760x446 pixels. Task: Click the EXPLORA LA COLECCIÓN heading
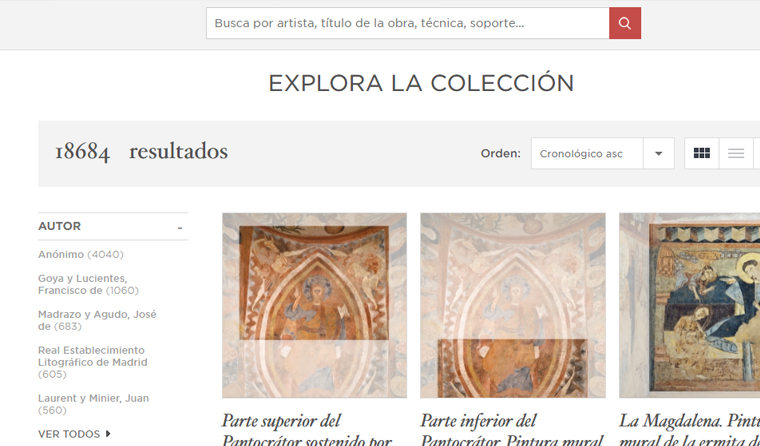(421, 83)
